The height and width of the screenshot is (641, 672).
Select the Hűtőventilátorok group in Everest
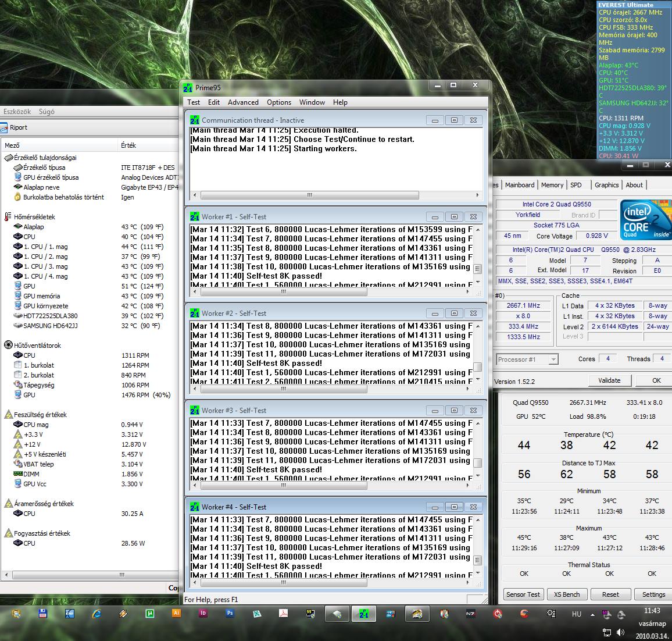tap(37, 345)
